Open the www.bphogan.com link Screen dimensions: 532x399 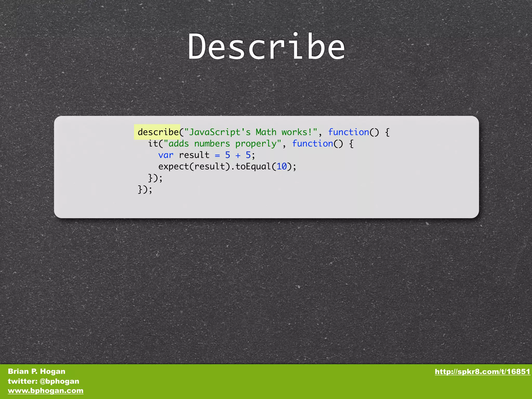(x=45, y=391)
